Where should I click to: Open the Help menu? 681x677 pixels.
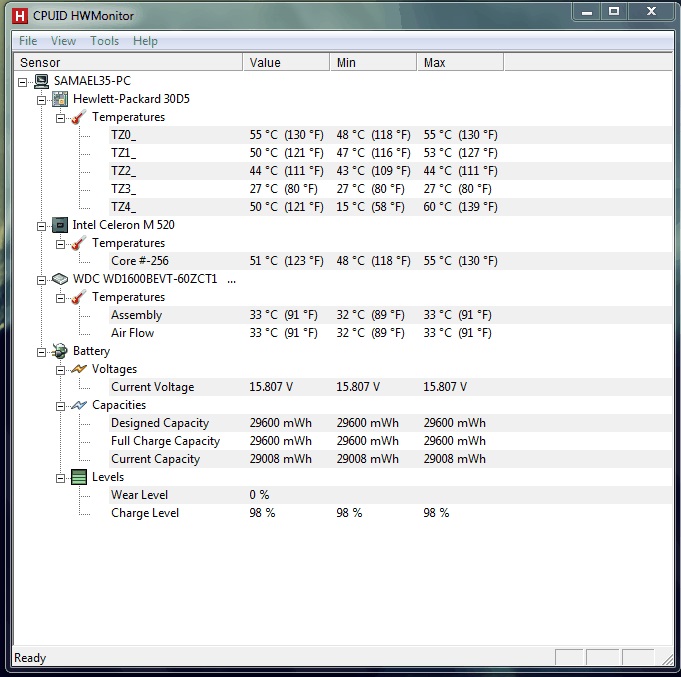[x=145, y=41]
